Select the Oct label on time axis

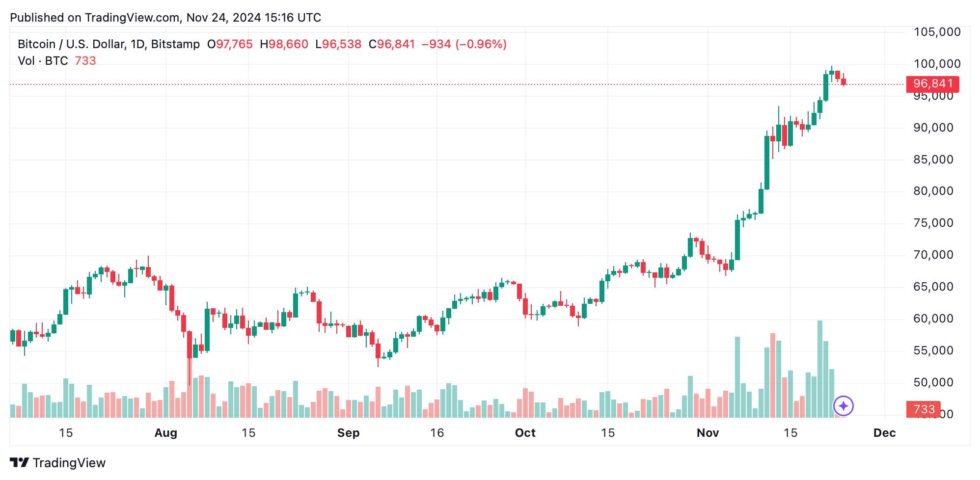point(525,433)
